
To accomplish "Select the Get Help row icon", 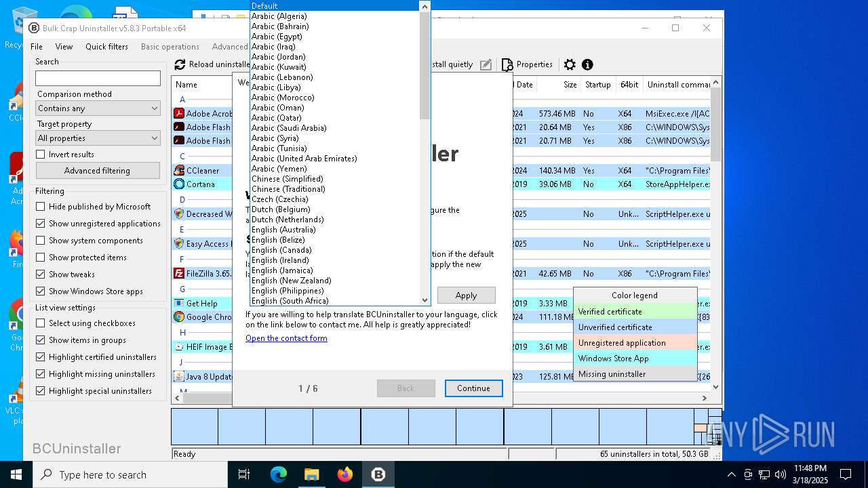I will 179,304.
